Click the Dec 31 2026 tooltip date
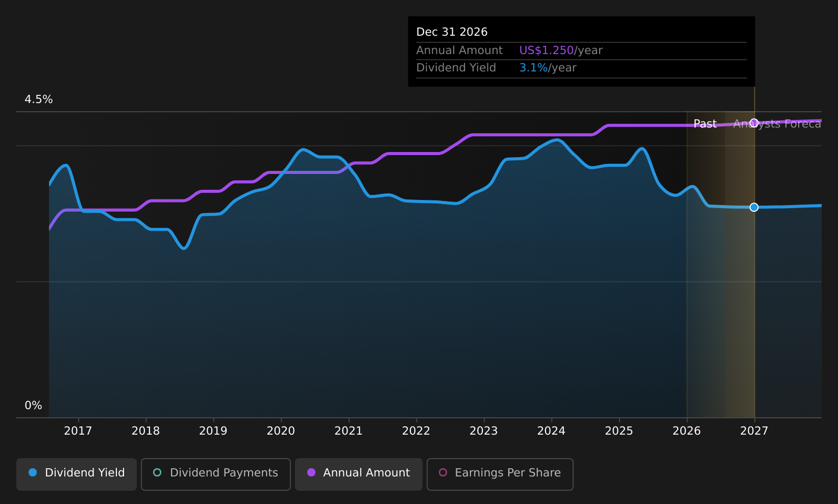Screen dimensions: 838x504 point(452,32)
